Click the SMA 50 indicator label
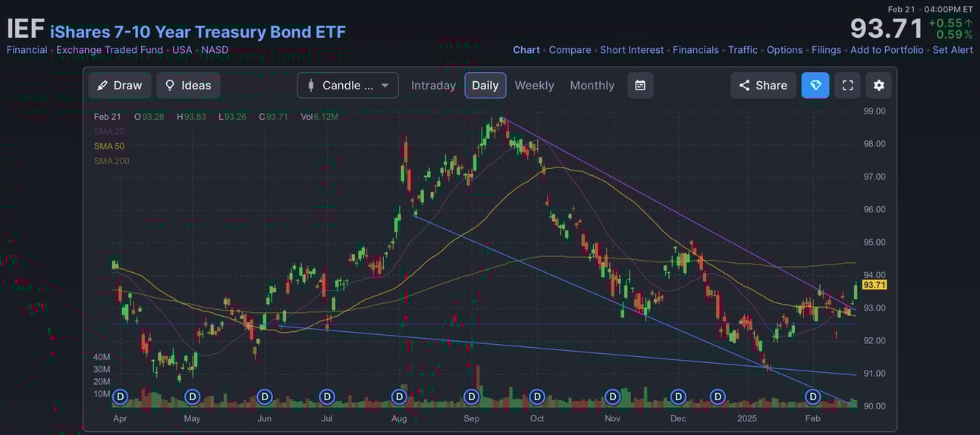The height and width of the screenshot is (435, 980). point(109,146)
